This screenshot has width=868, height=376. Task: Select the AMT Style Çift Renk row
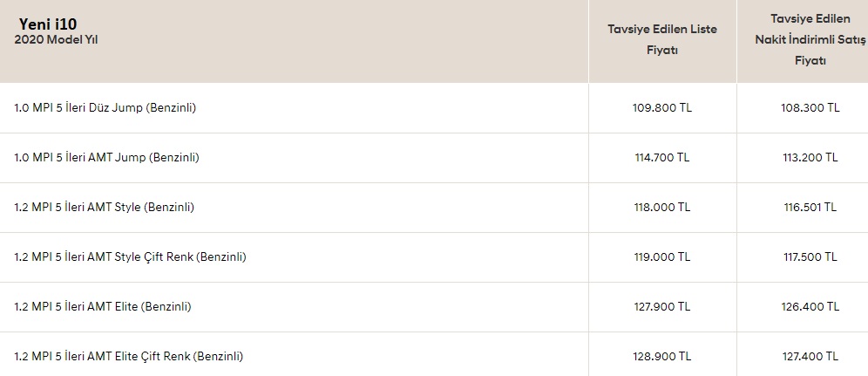434,257
